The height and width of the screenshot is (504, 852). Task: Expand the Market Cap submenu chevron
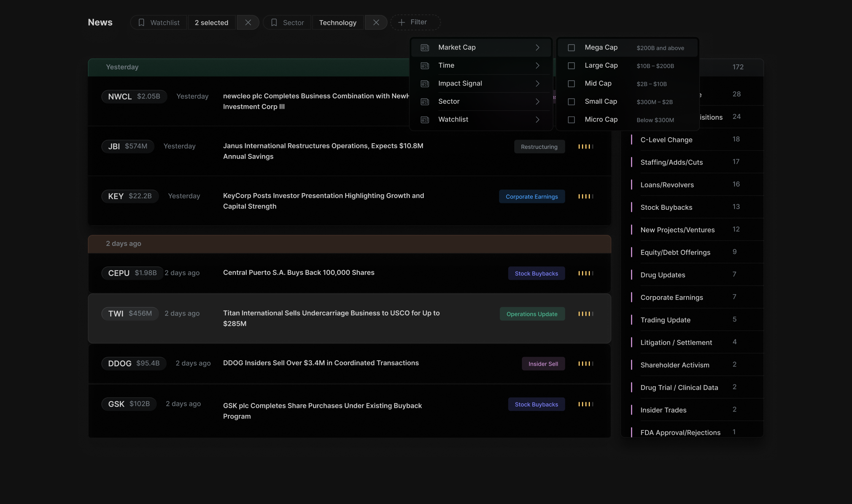click(x=537, y=48)
